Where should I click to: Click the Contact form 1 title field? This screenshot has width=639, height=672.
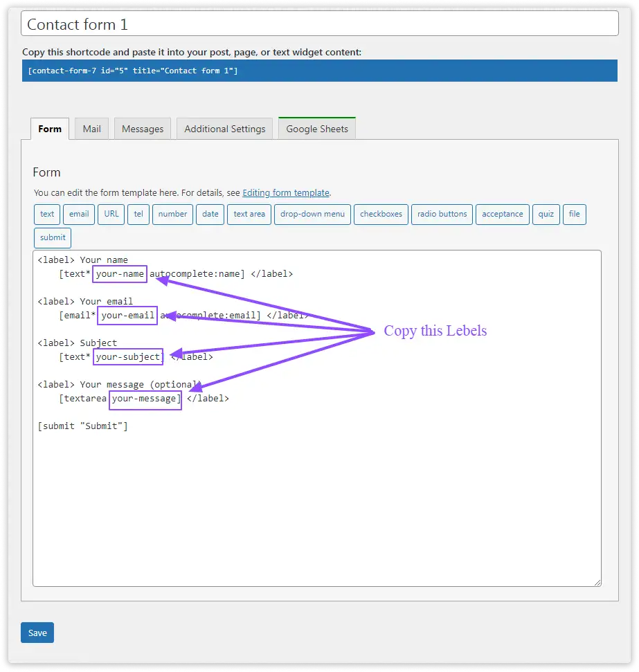pyautogui.click(x=319, y=24)
